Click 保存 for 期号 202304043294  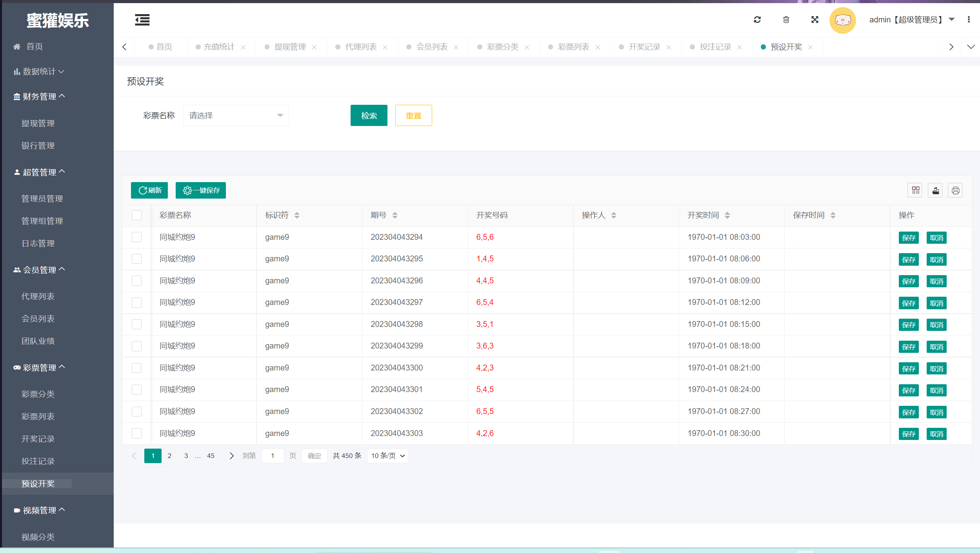coord(909,238)
